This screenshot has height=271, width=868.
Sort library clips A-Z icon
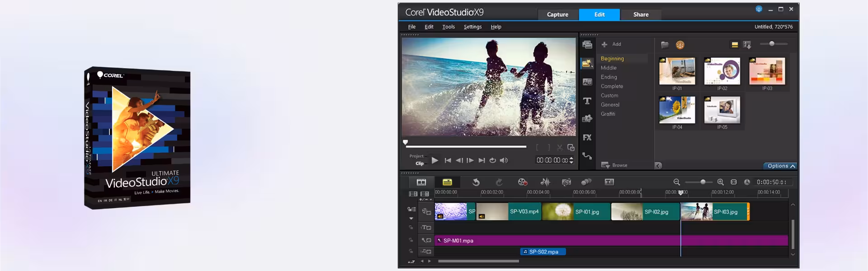[x=747, y=44]
